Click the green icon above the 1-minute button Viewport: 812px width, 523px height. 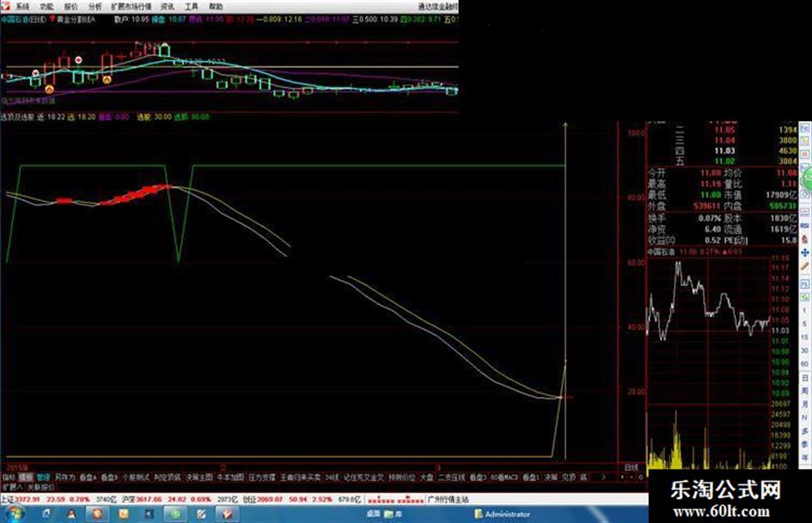click(x=805, y=297)
